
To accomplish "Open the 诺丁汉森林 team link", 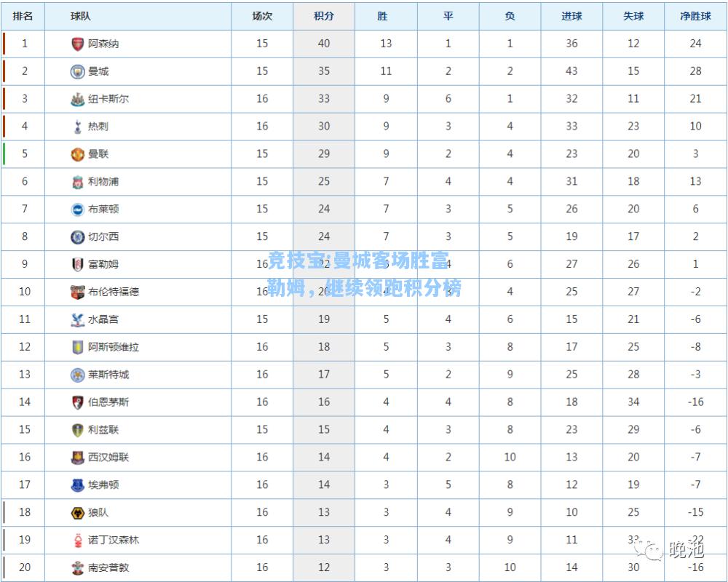I will coord(114,540).
